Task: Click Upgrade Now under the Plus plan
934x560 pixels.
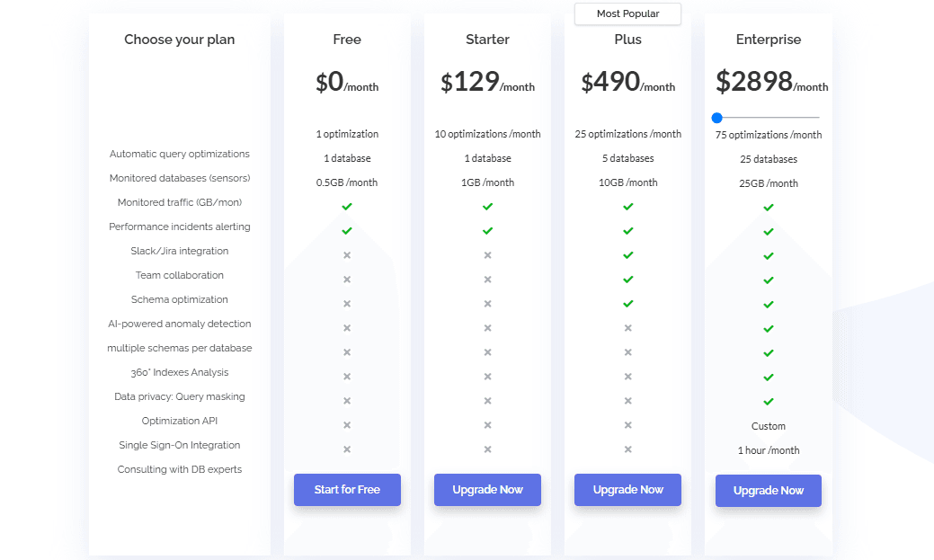Action: pos(627,490)
